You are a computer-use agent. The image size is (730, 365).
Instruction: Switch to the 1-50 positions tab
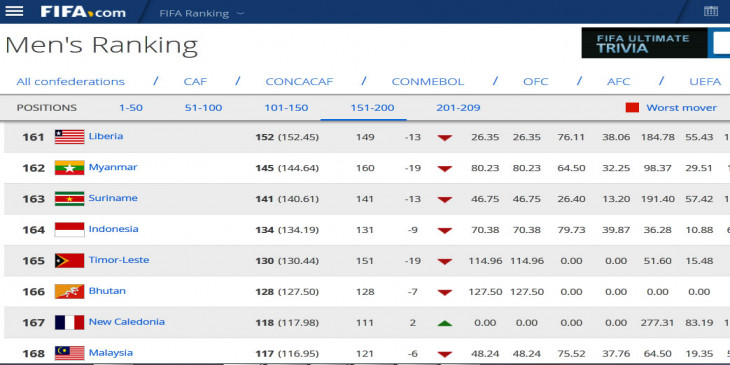tap(131, 108)
